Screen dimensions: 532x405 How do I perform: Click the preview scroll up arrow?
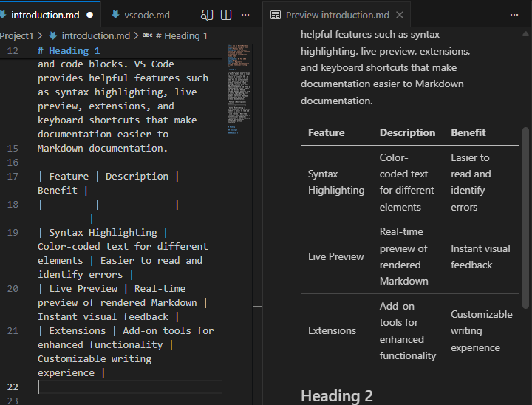point(525,33)
